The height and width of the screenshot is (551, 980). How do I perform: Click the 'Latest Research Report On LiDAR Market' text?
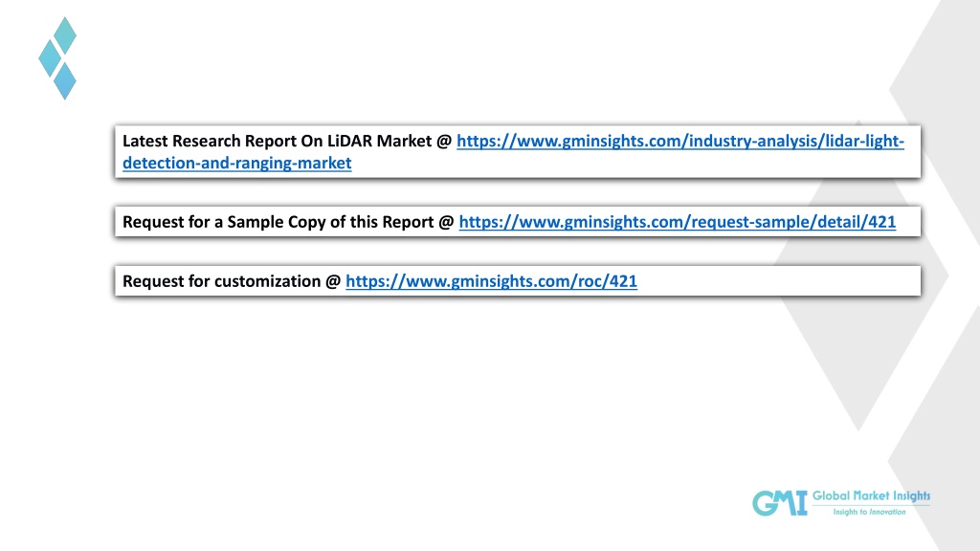pyautogui.click(x=277, y=142)
